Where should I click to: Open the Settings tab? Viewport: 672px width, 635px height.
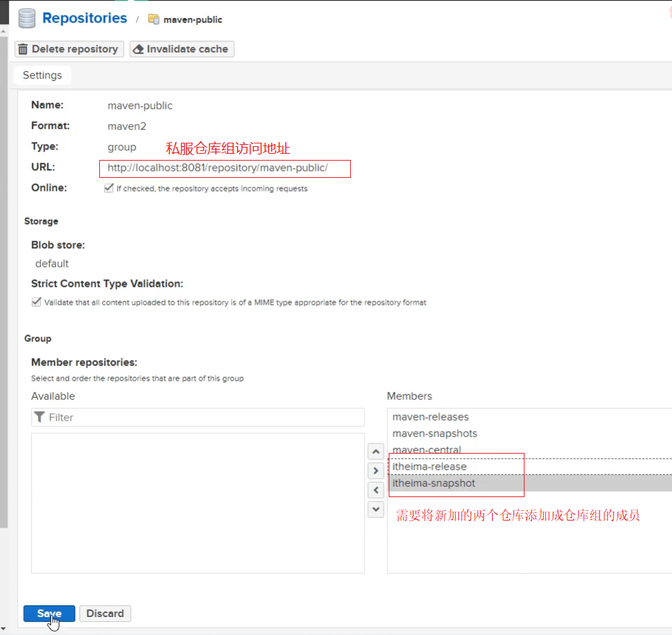tap(42, 75)
